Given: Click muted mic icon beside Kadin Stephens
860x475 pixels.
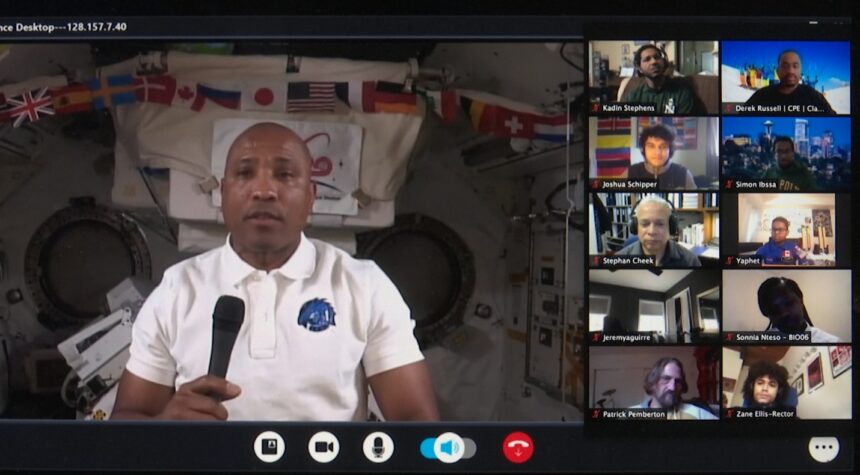Looking at the screenshot, I should pos(596,107).
